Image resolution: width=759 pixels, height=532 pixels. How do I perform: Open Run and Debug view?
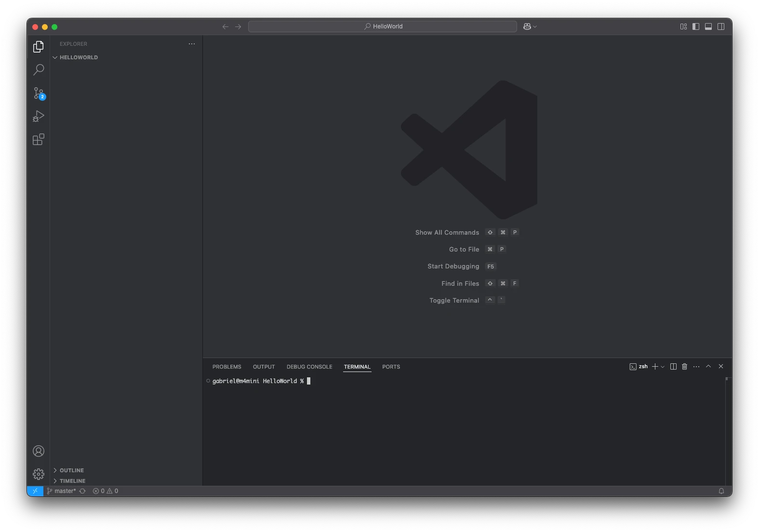tap(39, 116)
